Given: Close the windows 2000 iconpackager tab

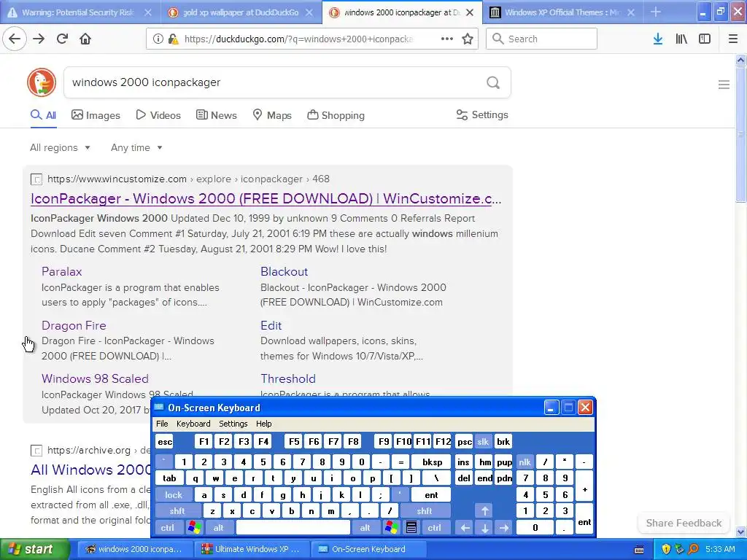Looking at the screenshot, I should tap(470, 12).
